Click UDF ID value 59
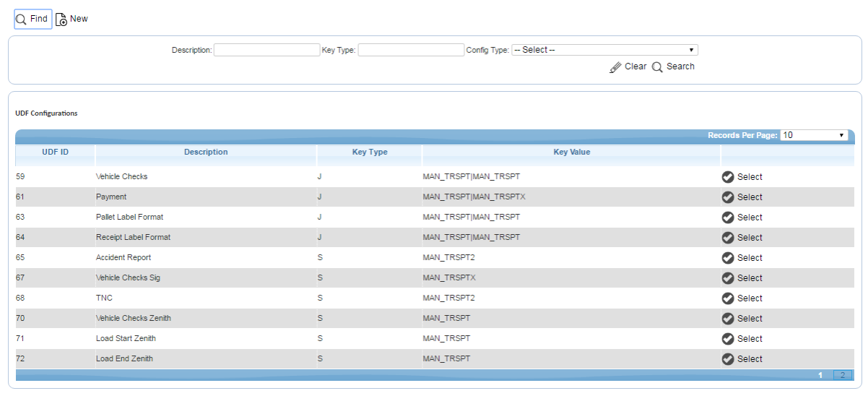This screenshot has width=868, height=396. [x=20, y=177]
